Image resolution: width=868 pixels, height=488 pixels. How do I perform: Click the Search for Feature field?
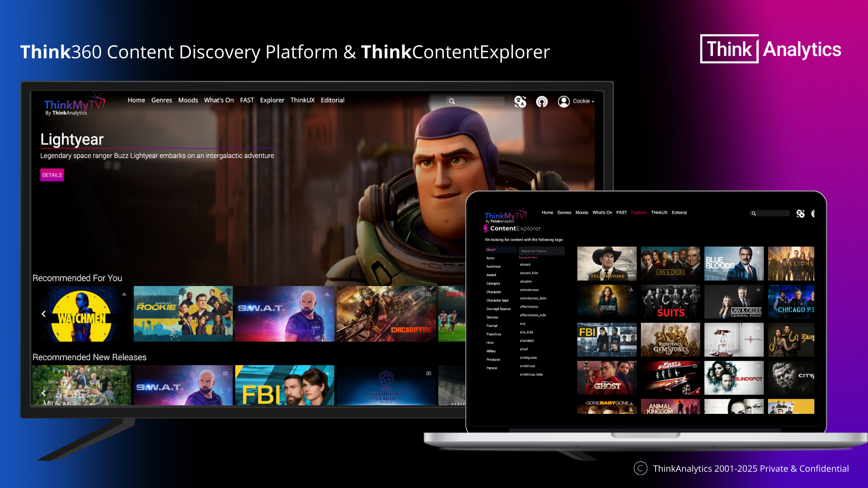[x=541, y=251]
